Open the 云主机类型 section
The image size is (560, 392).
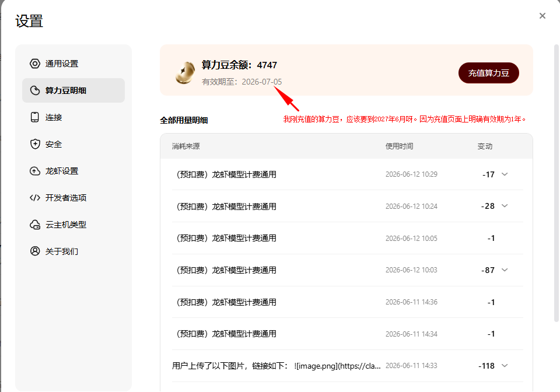point(73,225)
